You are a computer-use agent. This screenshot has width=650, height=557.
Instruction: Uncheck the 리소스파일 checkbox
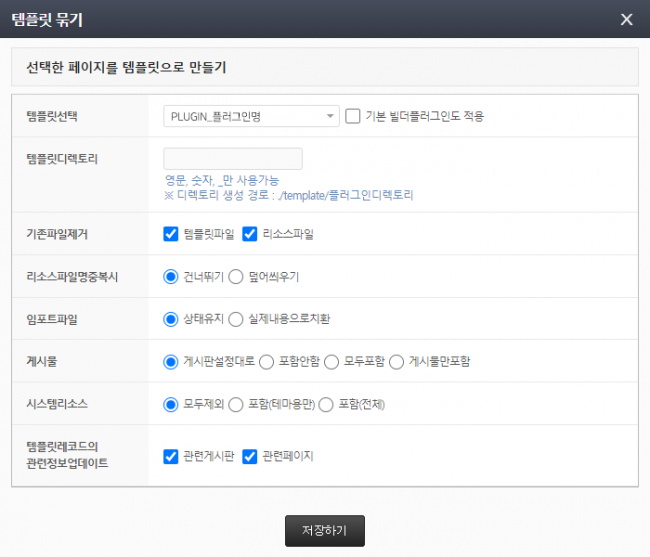point(250,234)
